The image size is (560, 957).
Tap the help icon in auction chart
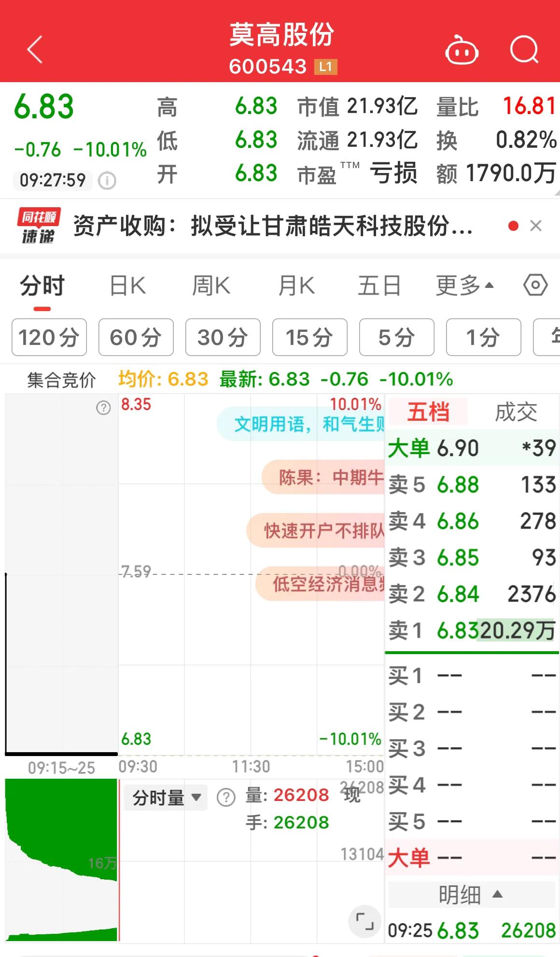click(103, 408)
